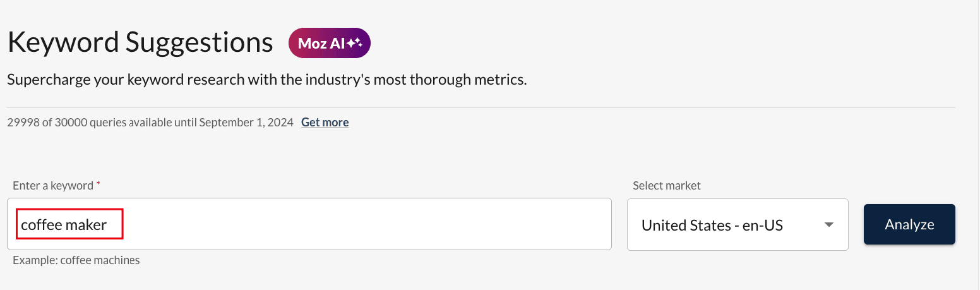980x290 pixels.
Task: Focus the empty area of keyword input
Action: point(366,224)
